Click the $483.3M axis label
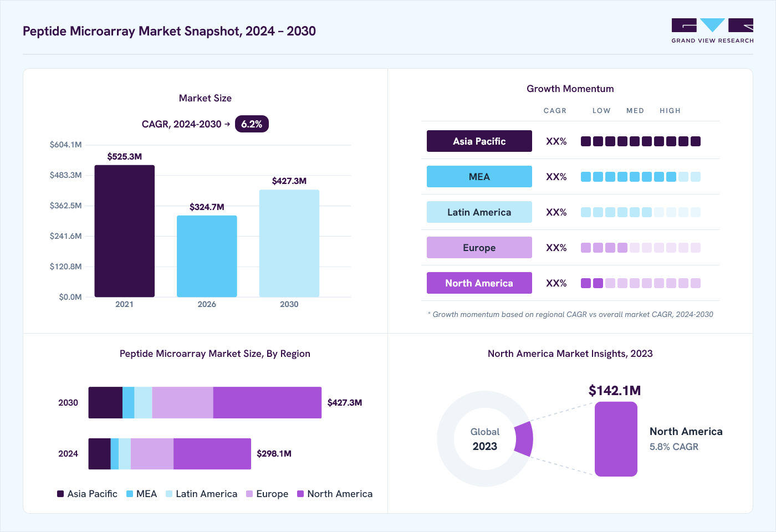776x532 pixels. pos(65,175)
